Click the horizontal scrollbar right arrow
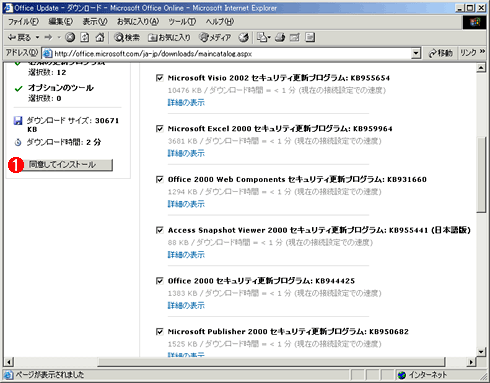The image size is (490, 383). pyautogui.click(x=471, y=362)
